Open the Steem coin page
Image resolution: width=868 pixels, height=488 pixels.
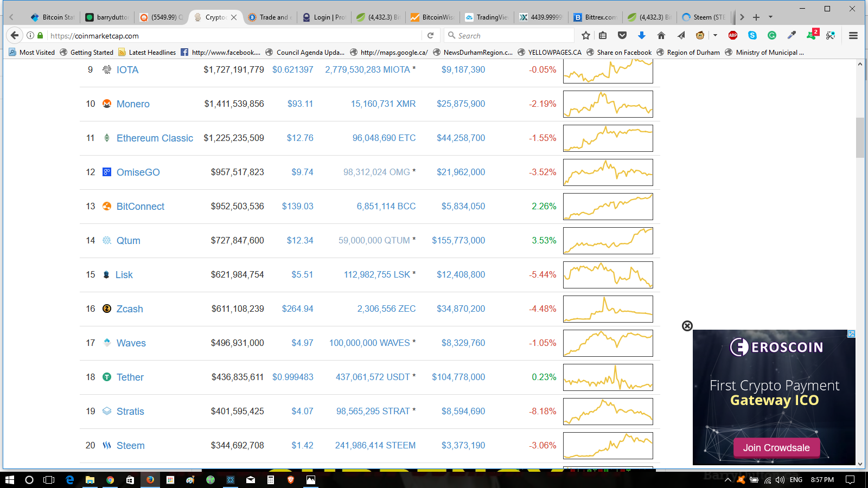click(130, 446)
